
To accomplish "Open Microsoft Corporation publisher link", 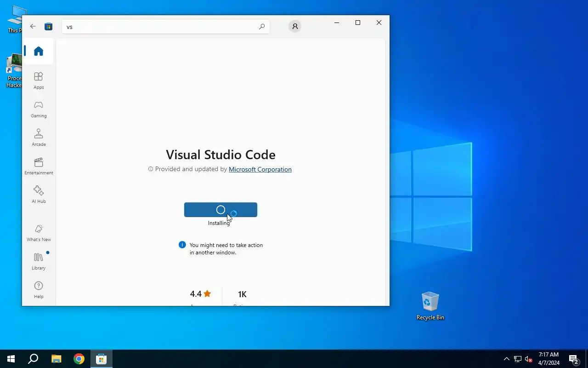I will point(260,169).
